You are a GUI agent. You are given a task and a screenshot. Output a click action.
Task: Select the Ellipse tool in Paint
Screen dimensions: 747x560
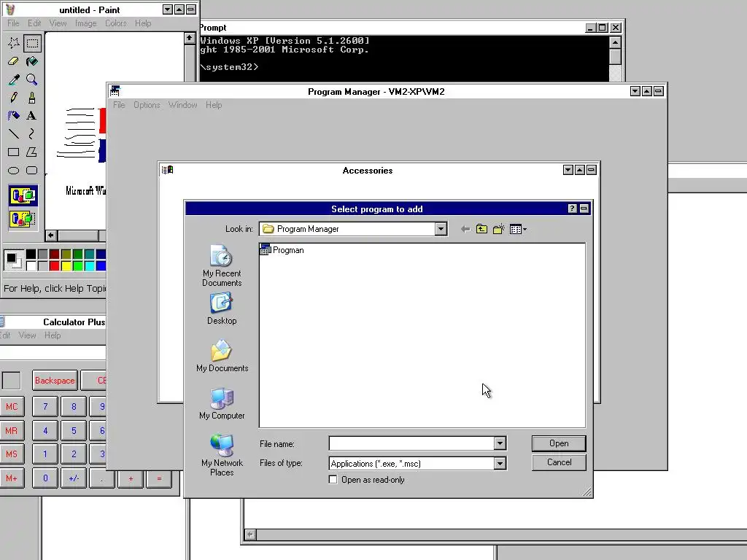[13, 170]
